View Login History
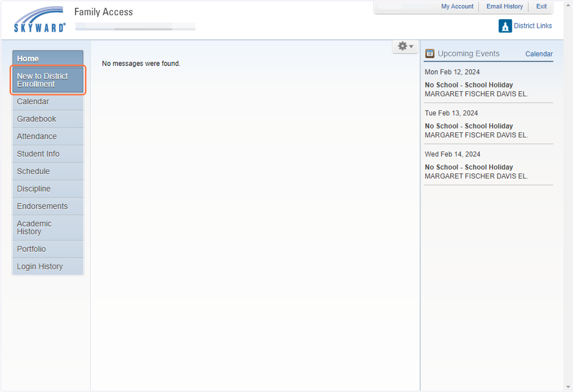Image resolution: width=573 pixels, height=392 pixels. coord(48,266)
